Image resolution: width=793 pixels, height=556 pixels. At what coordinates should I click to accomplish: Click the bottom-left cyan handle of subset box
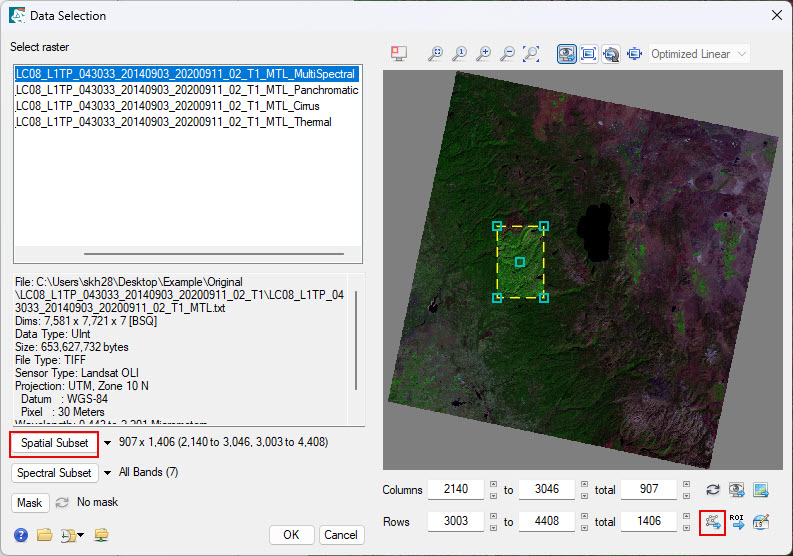[497, 297]
